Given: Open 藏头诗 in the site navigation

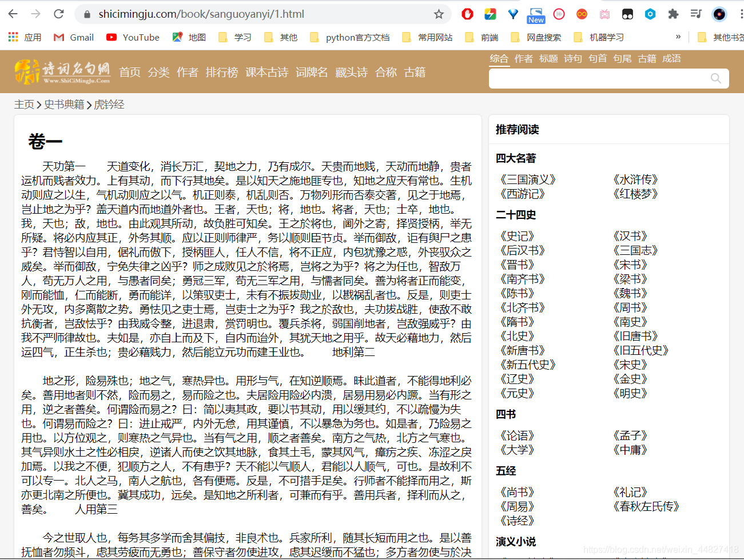Looking at the screenshot, I should 351,72.
